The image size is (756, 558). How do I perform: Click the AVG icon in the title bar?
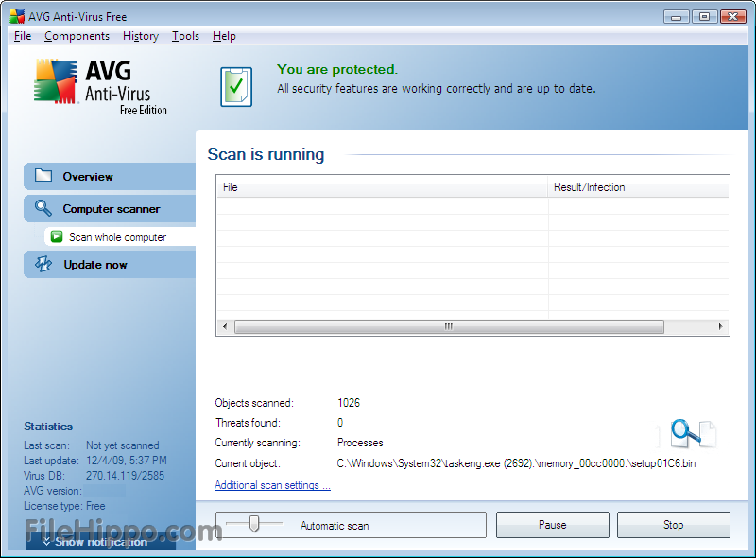pos(17,16)
